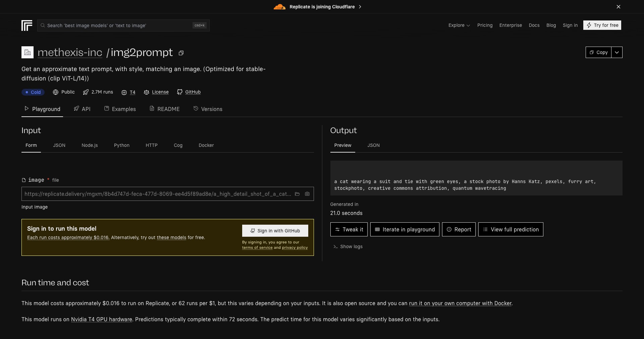Open the privacy policy link
644x339 pixels.
coord(295,247)
